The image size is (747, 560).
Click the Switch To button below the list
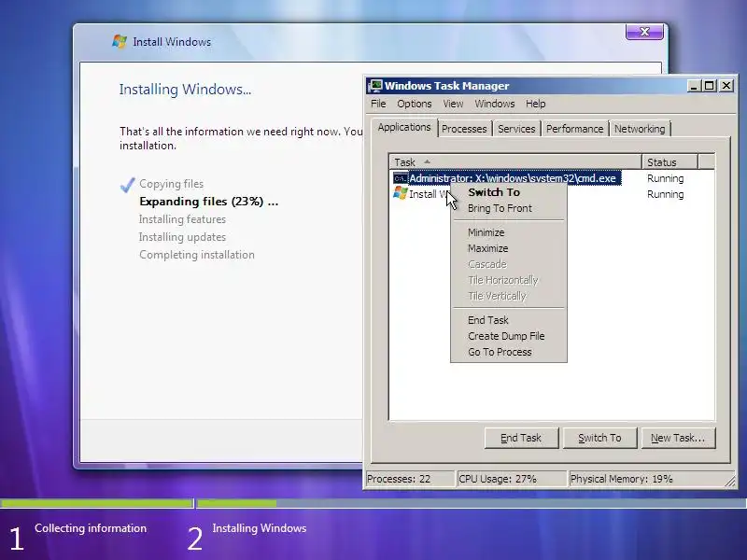point(599,438)
